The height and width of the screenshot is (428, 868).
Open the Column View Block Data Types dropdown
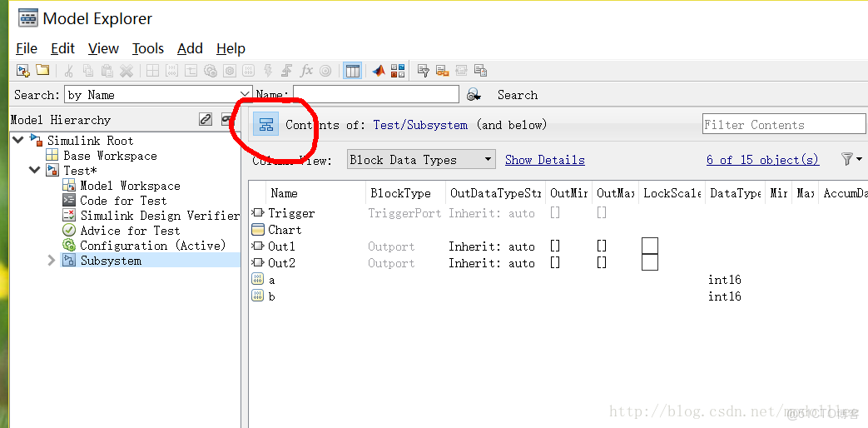point(421,160)
